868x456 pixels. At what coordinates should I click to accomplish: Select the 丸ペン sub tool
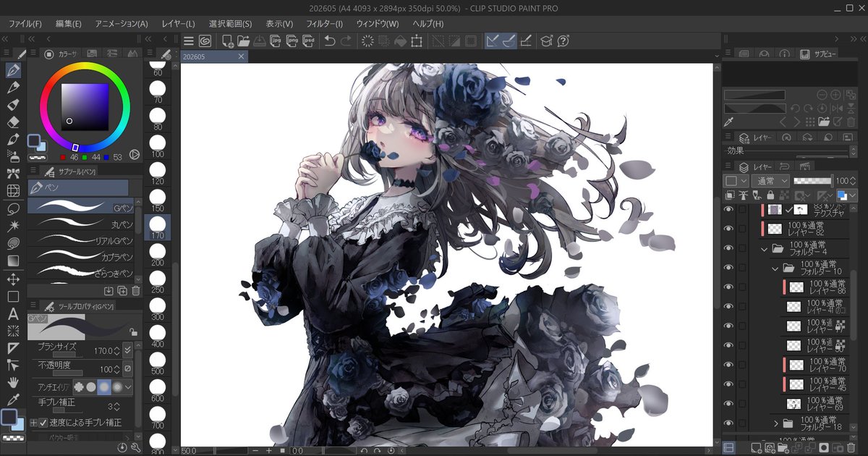(81, 223)
